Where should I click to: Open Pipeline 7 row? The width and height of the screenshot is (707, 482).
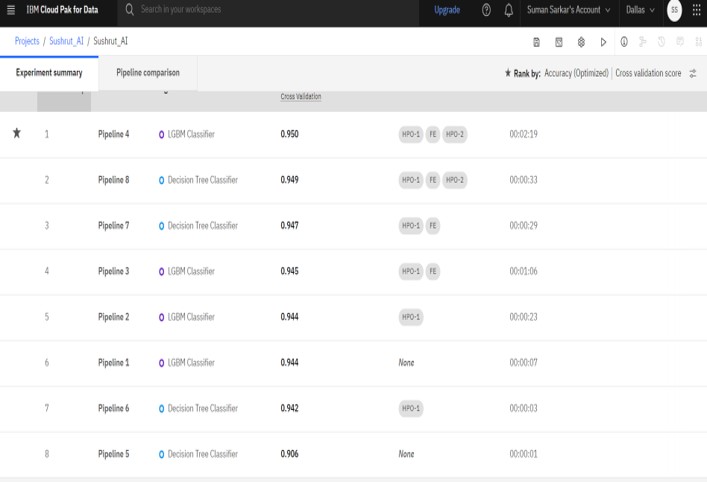pyautogui.click(x=354, y=226)
